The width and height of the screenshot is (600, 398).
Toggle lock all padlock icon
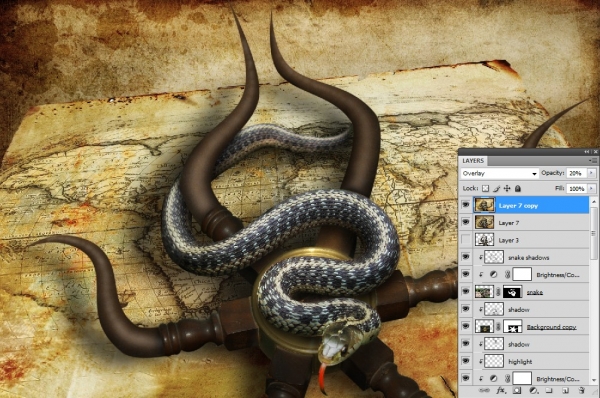click(518, 188)
